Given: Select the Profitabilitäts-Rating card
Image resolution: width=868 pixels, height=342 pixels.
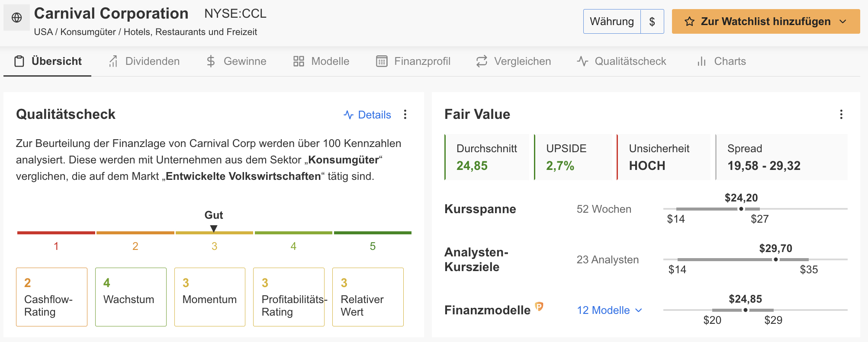Looking at the screenshot, I should pos(289,297).
